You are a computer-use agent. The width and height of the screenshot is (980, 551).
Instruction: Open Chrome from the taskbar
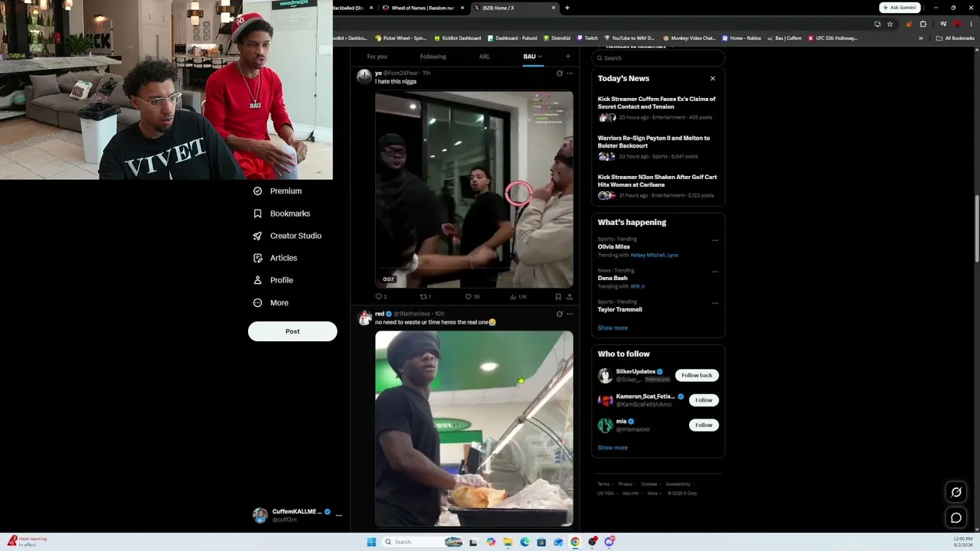[575, 542]
